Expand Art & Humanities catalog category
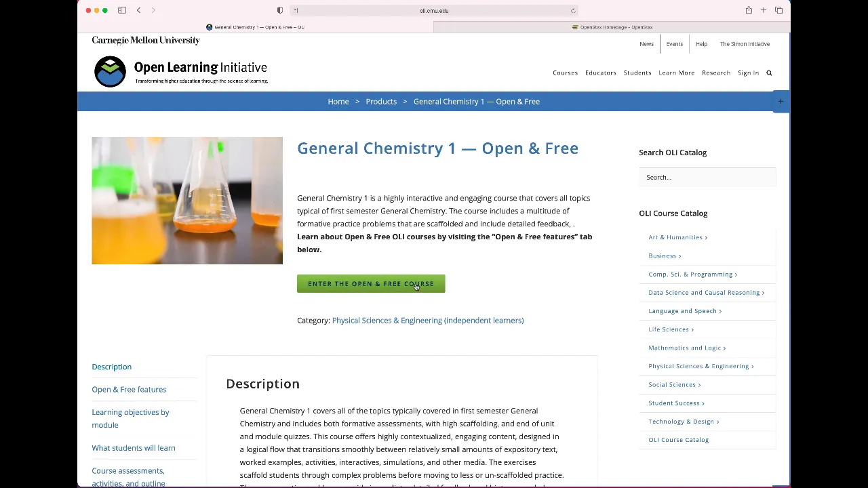The height and width of the screenshot is (488, 868). point(678,237)
